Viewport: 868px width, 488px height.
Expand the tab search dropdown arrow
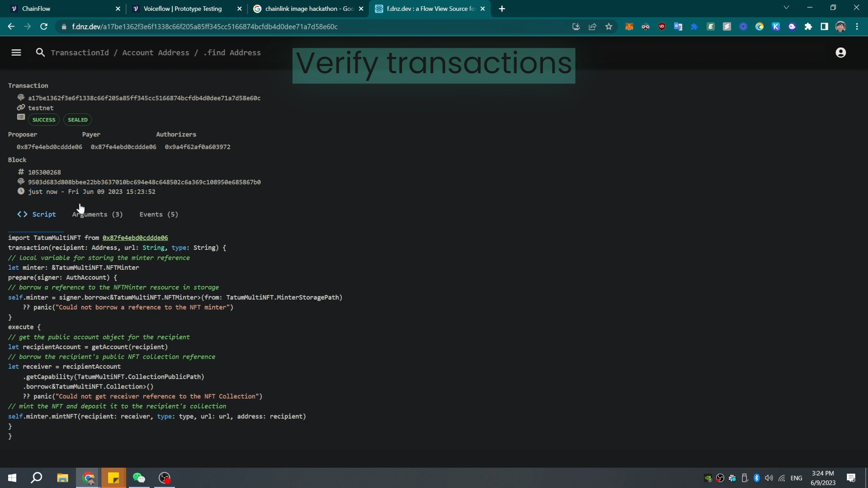pos(786,8)
